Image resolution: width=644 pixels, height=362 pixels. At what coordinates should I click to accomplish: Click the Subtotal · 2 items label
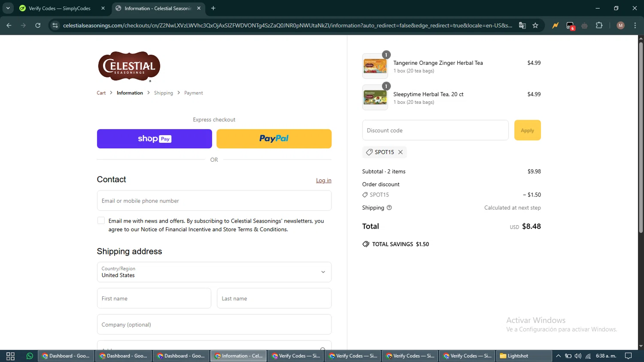[x=384, y=171]
